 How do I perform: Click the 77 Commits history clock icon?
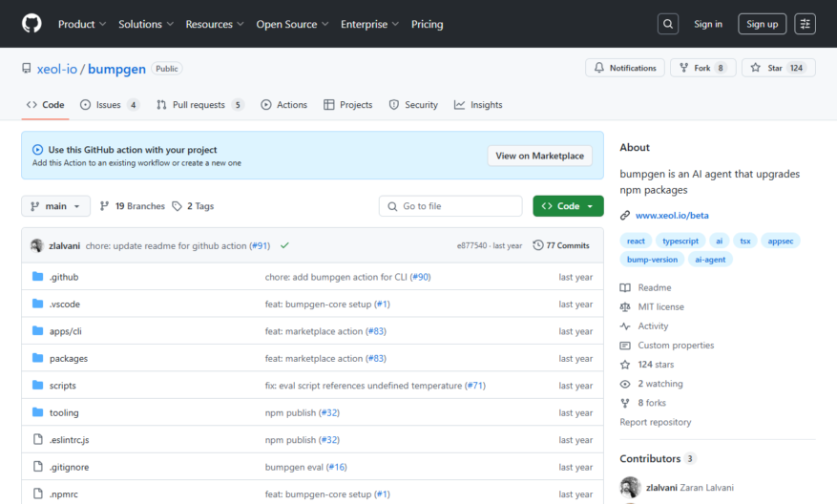tap(538, 245)
